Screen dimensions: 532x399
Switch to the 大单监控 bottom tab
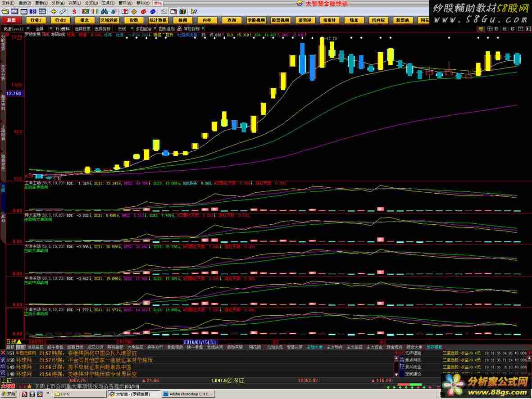pos(135,347)
